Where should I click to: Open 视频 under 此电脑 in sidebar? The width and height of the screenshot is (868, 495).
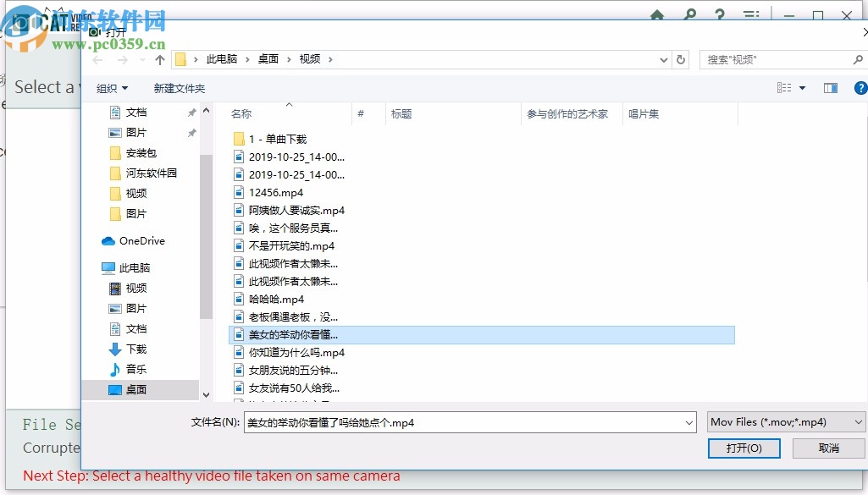(x=128, y=289)
